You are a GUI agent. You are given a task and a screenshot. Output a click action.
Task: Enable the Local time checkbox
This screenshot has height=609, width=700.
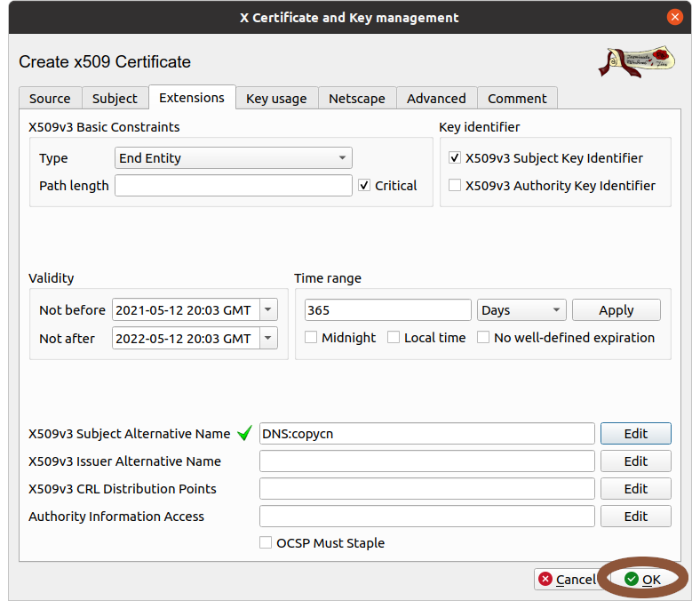pos(394,337)
